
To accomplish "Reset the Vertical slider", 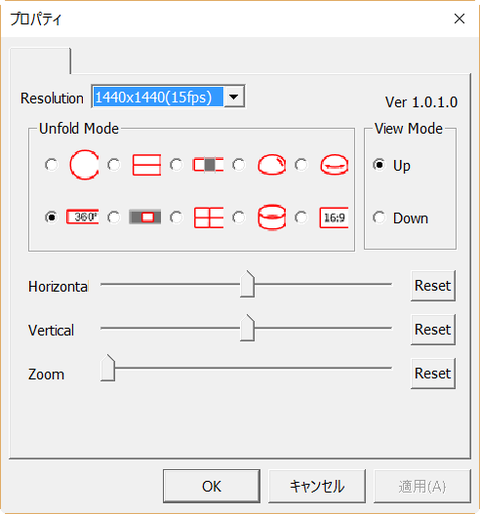I will tap(433, 330).
